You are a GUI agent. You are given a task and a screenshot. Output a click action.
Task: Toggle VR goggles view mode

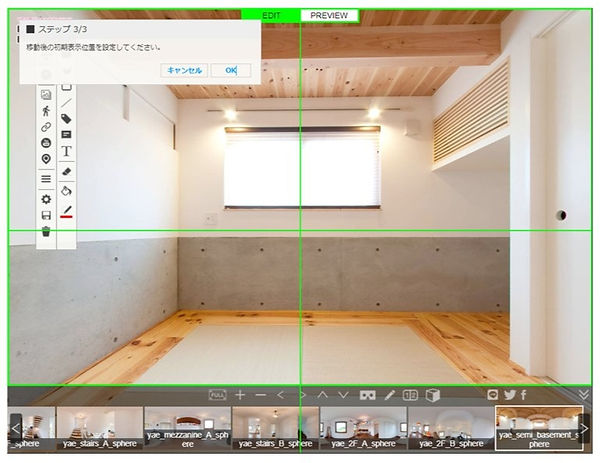pos(369,395)
